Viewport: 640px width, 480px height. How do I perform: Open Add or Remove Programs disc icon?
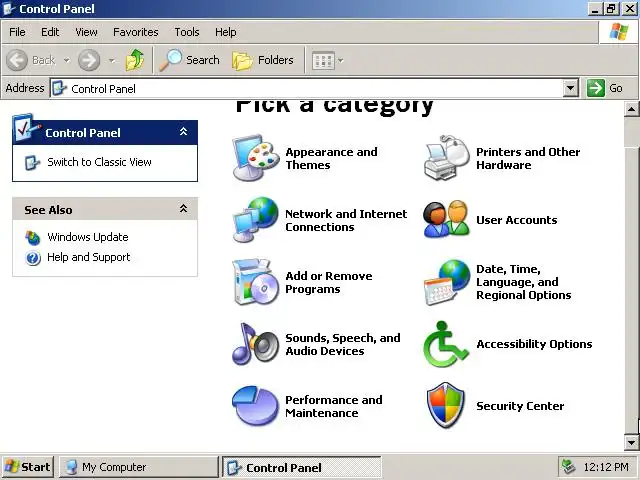[256, 282]
